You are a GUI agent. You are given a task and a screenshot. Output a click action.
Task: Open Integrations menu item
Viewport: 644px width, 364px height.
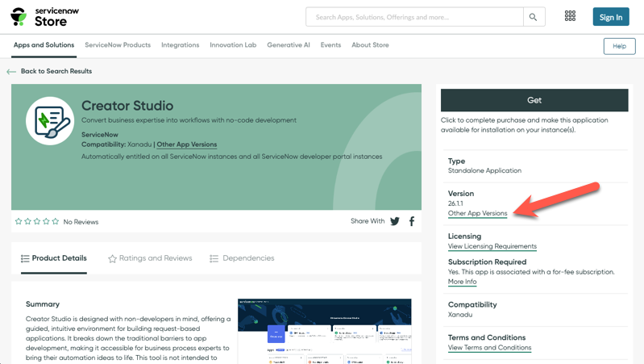pyautogui.click(x=181, y=45)
